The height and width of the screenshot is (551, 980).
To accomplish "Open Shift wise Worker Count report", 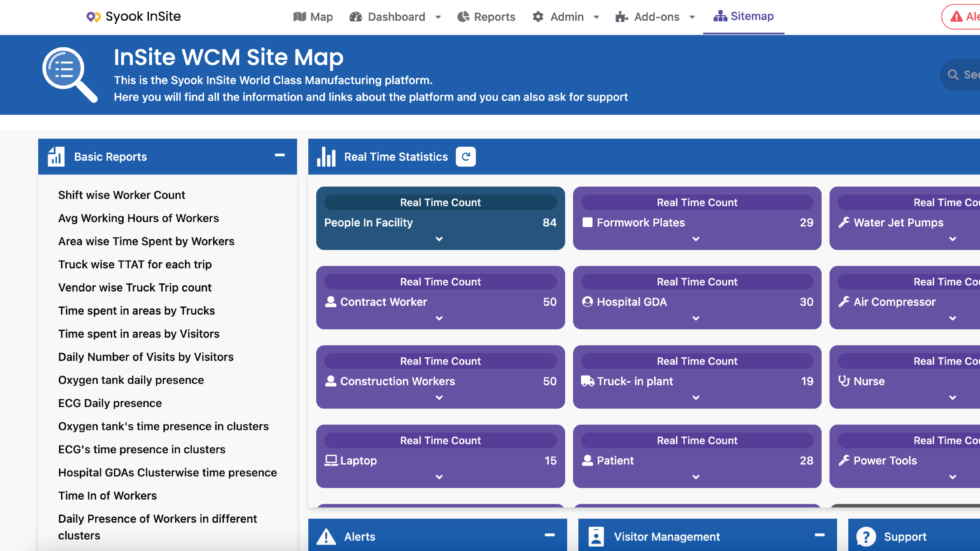I will (x=121, y=195).
